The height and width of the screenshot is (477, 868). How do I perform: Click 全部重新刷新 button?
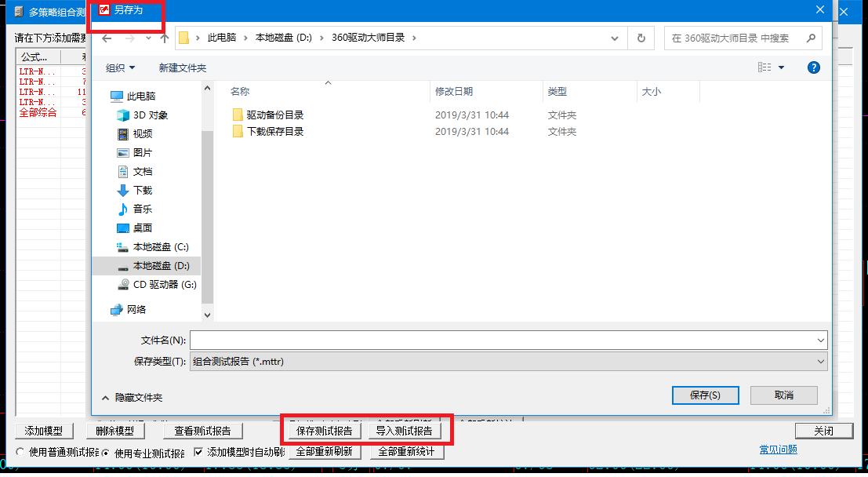click(x=324, y=452)
